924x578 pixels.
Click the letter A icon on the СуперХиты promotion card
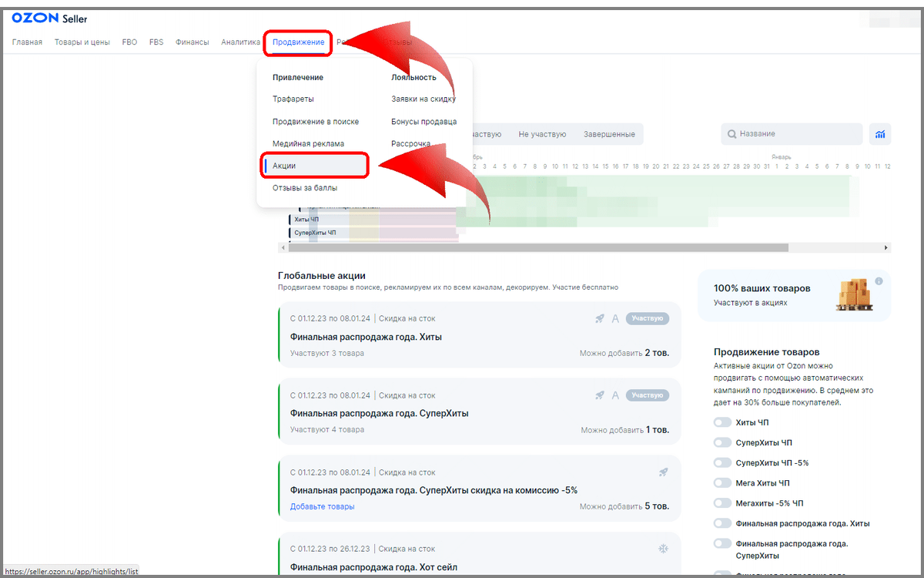pyautogui.click(x=615, y=395)
